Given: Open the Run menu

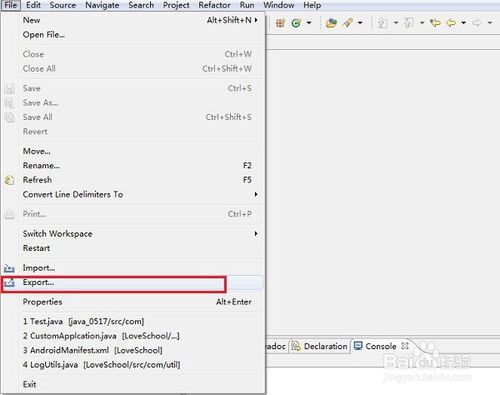Looking at the screenshot, I should pyautogui.click(x=247, y=5).
